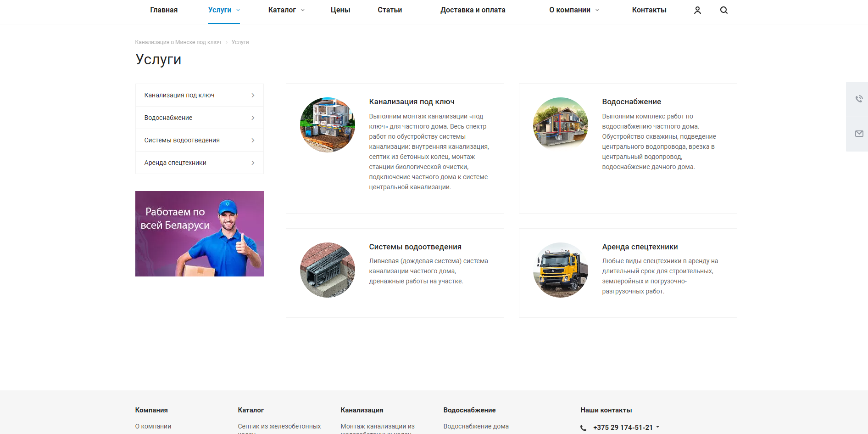Open the site search magnifier icon
Screen dimensions: 868x434
coord(724,10)
